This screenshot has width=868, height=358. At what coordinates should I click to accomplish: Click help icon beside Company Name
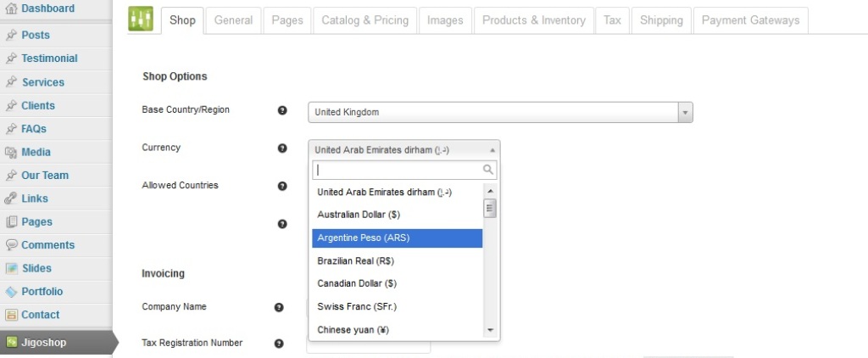click(x=279, y=307)
